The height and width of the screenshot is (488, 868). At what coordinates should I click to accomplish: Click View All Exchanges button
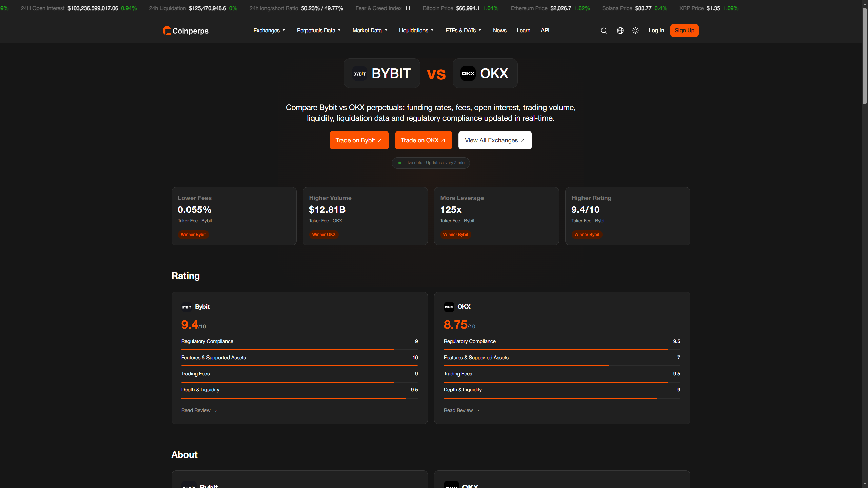(x=495, y=140)
